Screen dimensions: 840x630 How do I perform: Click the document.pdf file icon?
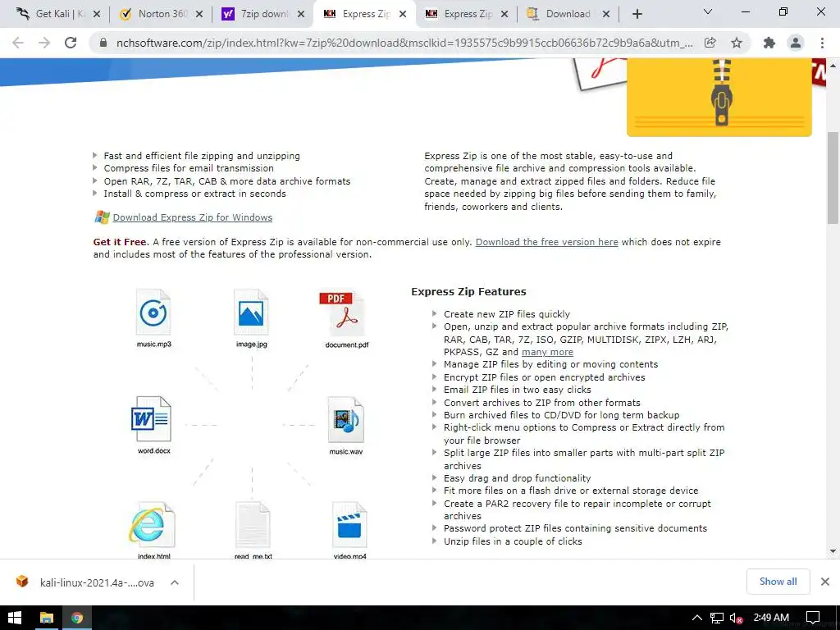pos(343,314)
